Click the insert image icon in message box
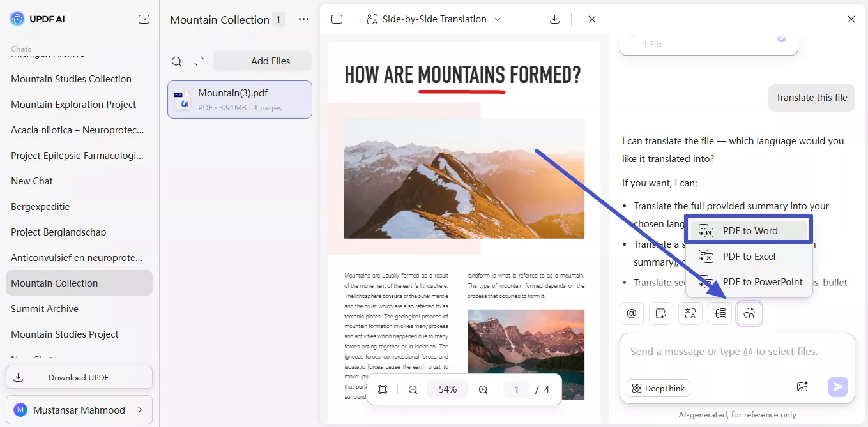Screen dimensions: 868x427 click(x=802, y=387)
